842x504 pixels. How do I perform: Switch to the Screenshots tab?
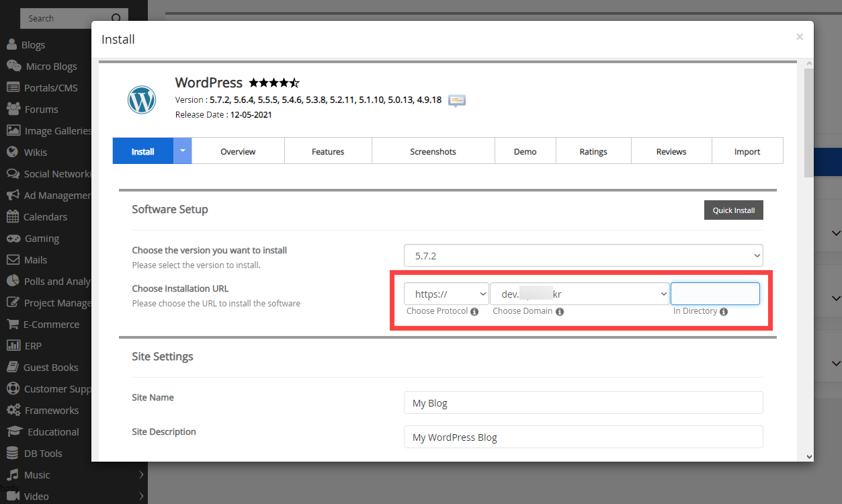click(433, 151)
